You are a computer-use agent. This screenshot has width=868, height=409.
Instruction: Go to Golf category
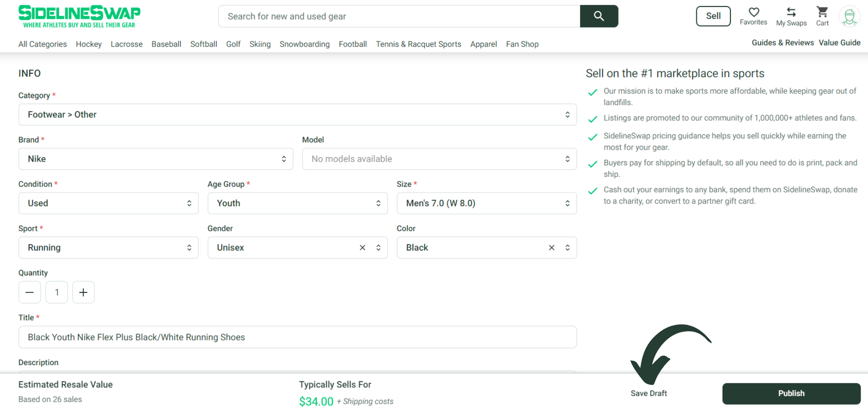tap(233, 44)
